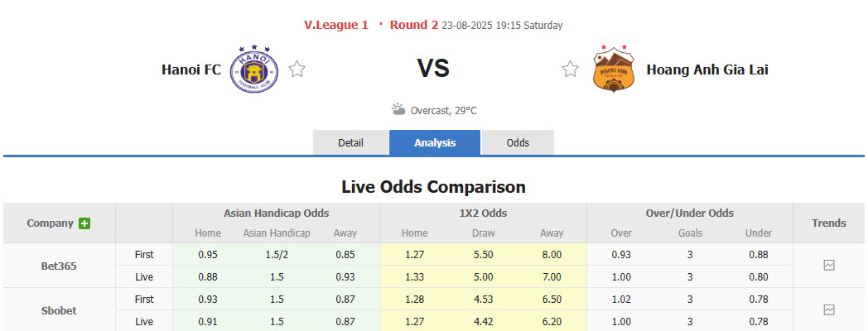
Task: Open the V.League 1 link
Action: coord(336,25)
